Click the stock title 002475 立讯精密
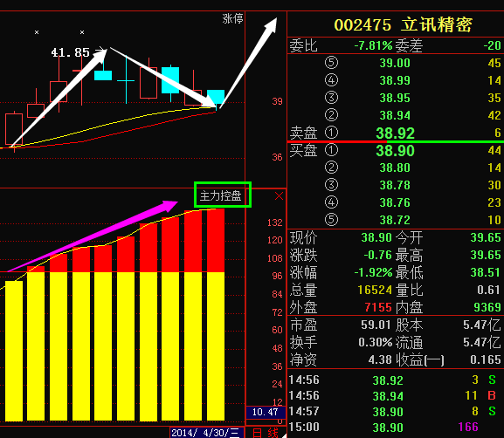Image resolution: width=504 pixels, height=438 pixels. (403, 24)
